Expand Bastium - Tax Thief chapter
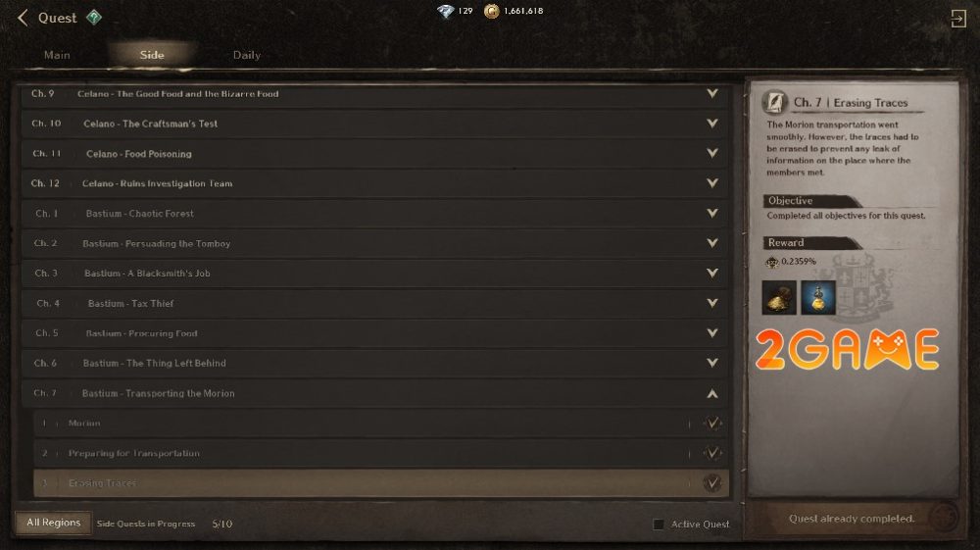Image resolution: width=980 pixels, height=550 pixels. point(711,303)
